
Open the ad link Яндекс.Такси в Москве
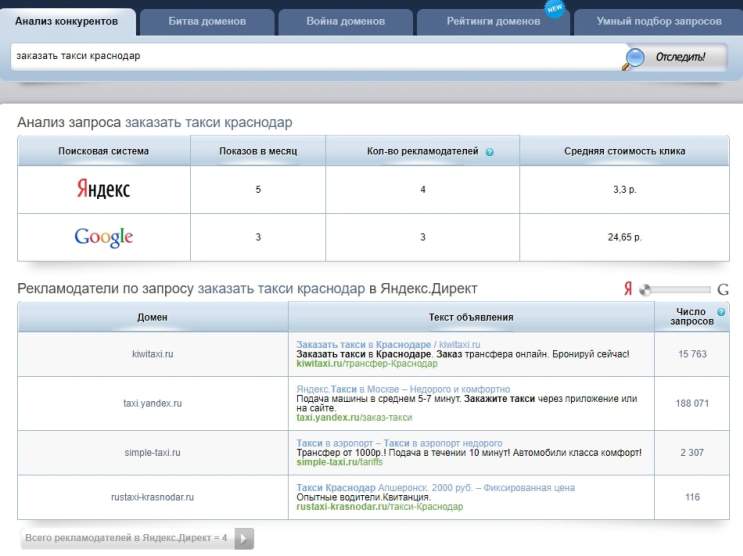403,389
